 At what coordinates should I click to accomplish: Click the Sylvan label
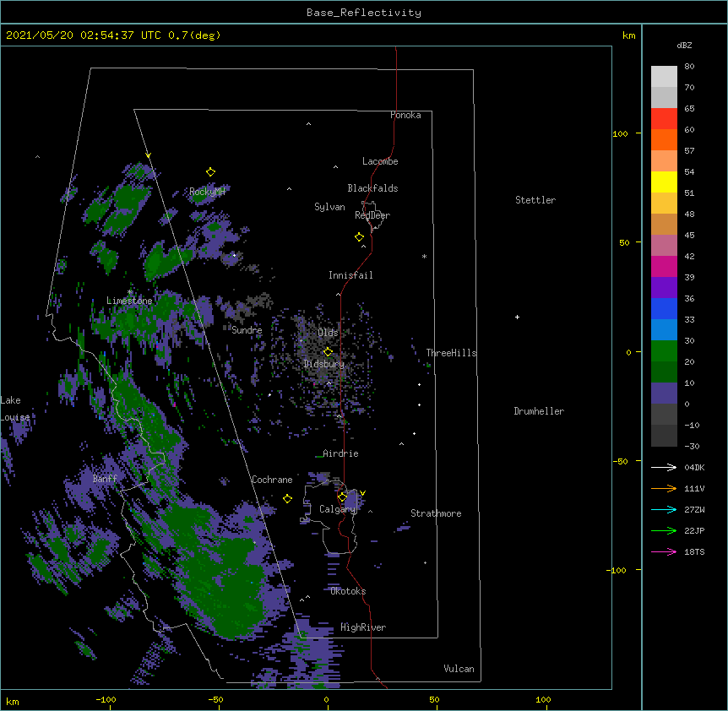(x=329, y=207)
